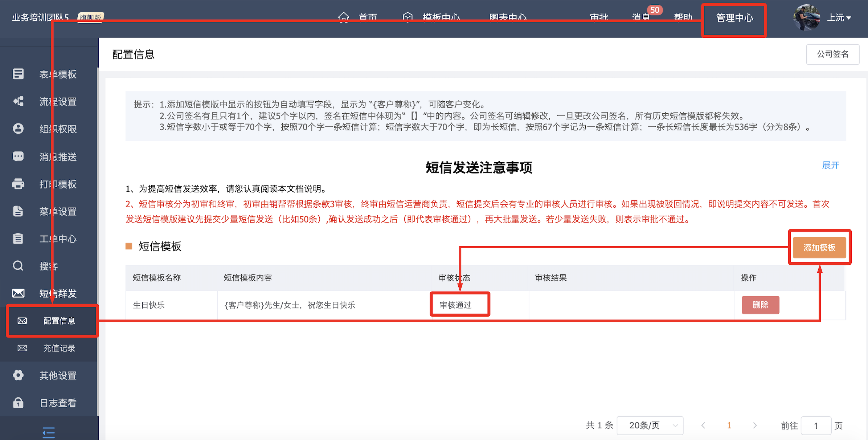This screenshot has width=868, height=440.
Task: Open the 20条/页 page size dropdown
Action: coord(650,425)
